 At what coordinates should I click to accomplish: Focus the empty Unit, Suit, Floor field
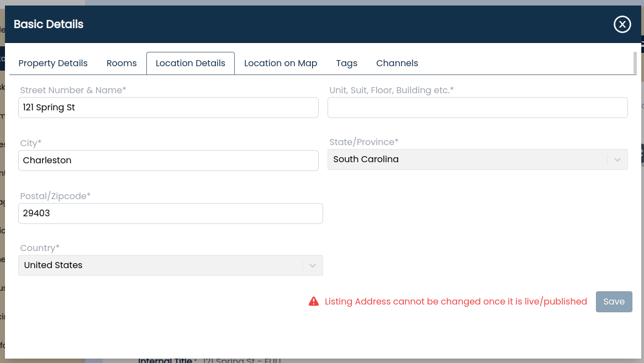(x=477, y=108)
